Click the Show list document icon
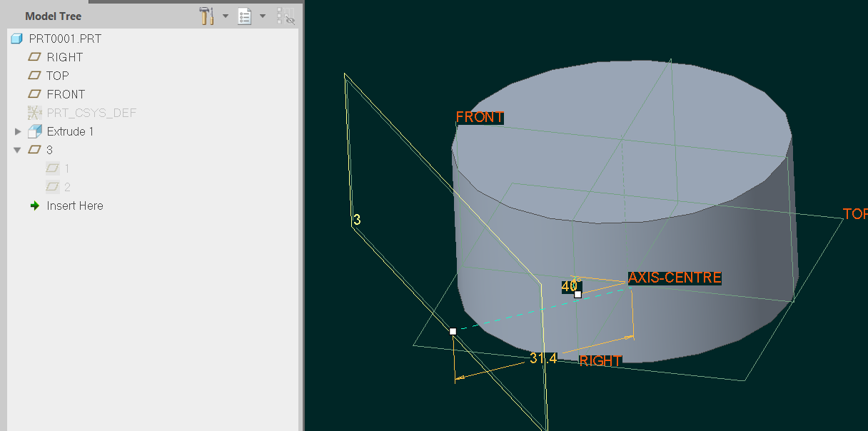The height and width of the screenshot is (431, 868). [x=245, y=16]
